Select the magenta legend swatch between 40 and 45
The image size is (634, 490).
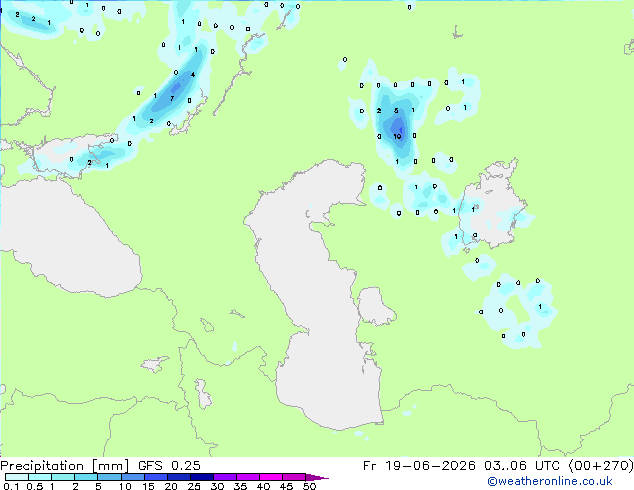[x=271, y=477]
